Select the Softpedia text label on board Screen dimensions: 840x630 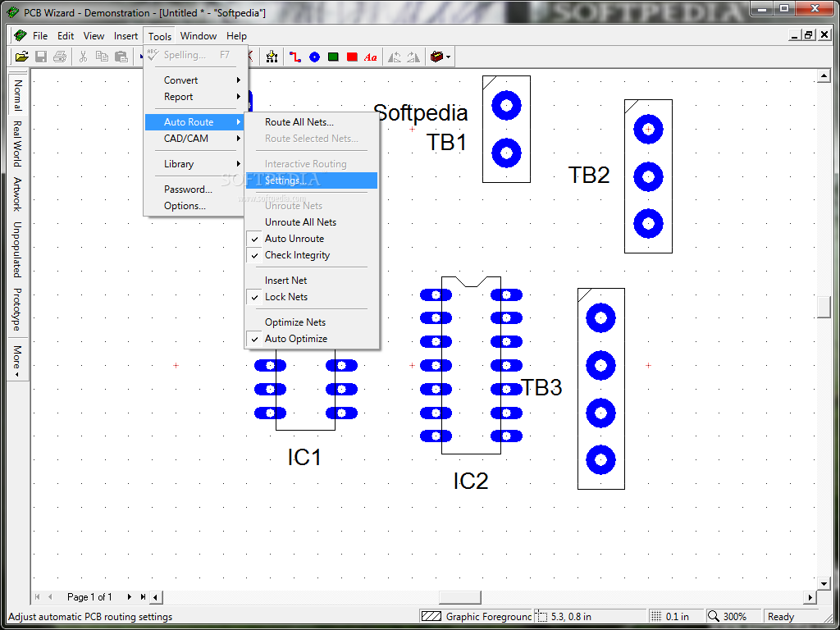point(421,113)
